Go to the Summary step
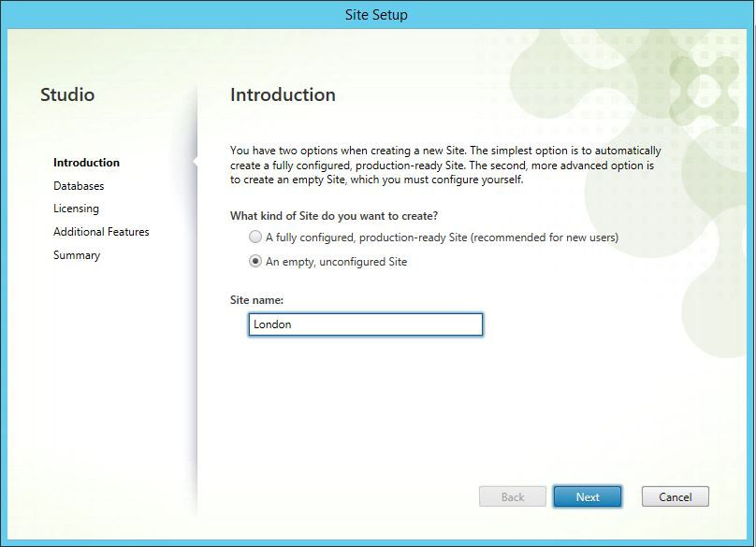This screenshot has width=756, height=547. point(77,255)
